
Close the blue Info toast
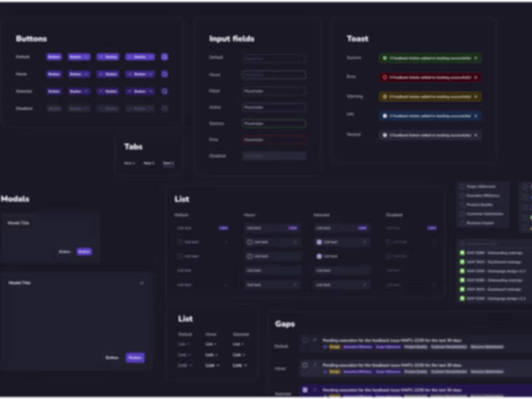point(475,116)
